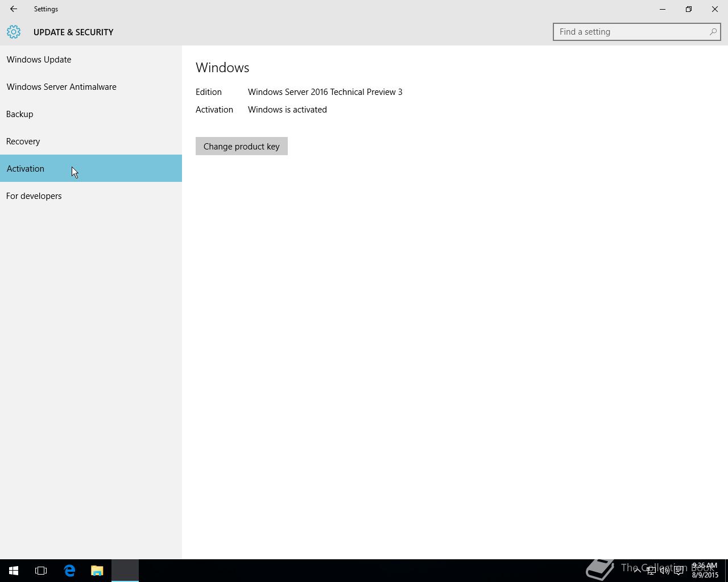
Task: Click the UPDATE & SECURITY header text
Action: point(73,32)
